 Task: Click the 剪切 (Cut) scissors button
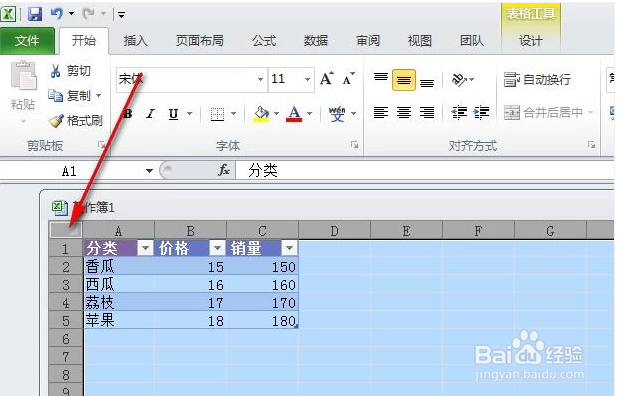point(70,71)
